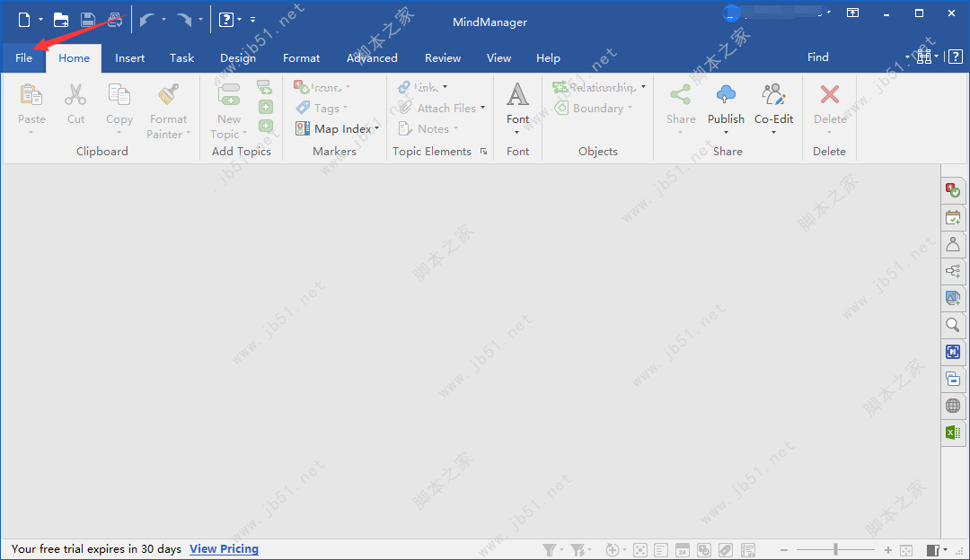Click the Co-Edit icon
Viewport: 970px width, 560px height.
coord(773,95)
